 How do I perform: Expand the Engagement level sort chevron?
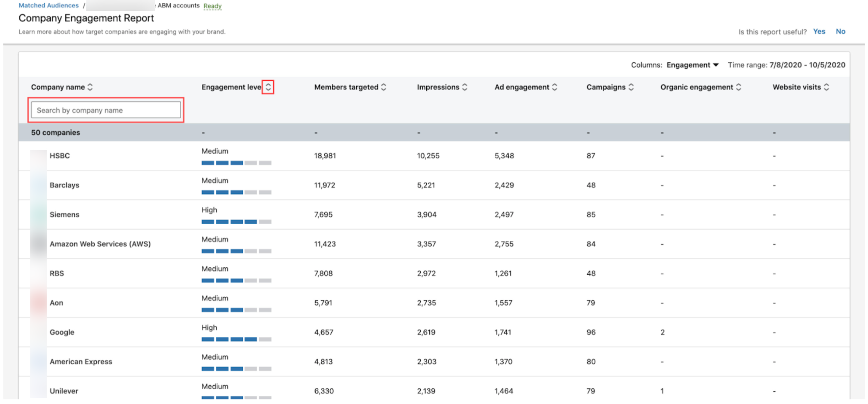tap(269, 87)
